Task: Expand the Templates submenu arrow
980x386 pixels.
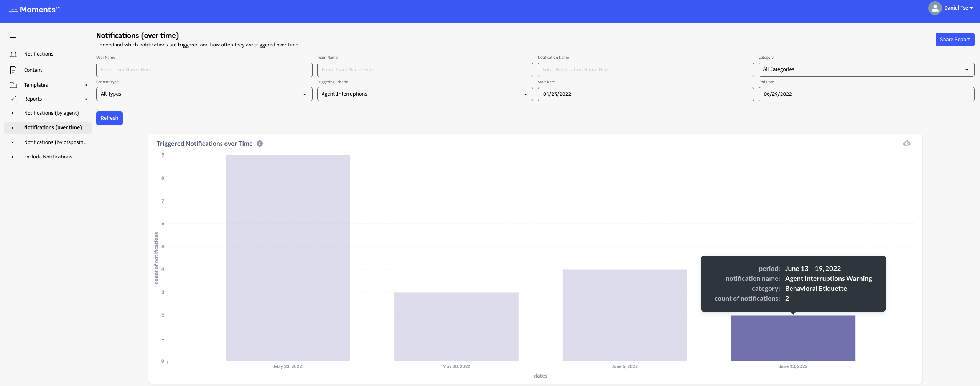Action: [86, 85]
